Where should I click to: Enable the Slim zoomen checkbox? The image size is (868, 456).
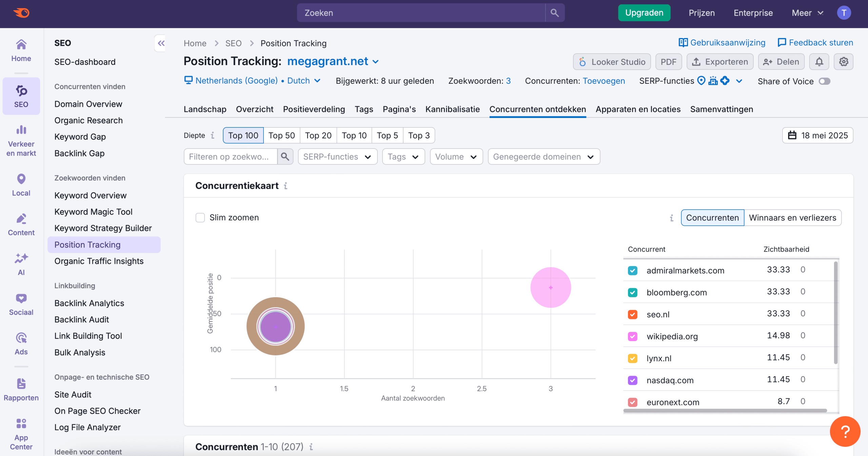click(x=200, y=218)
